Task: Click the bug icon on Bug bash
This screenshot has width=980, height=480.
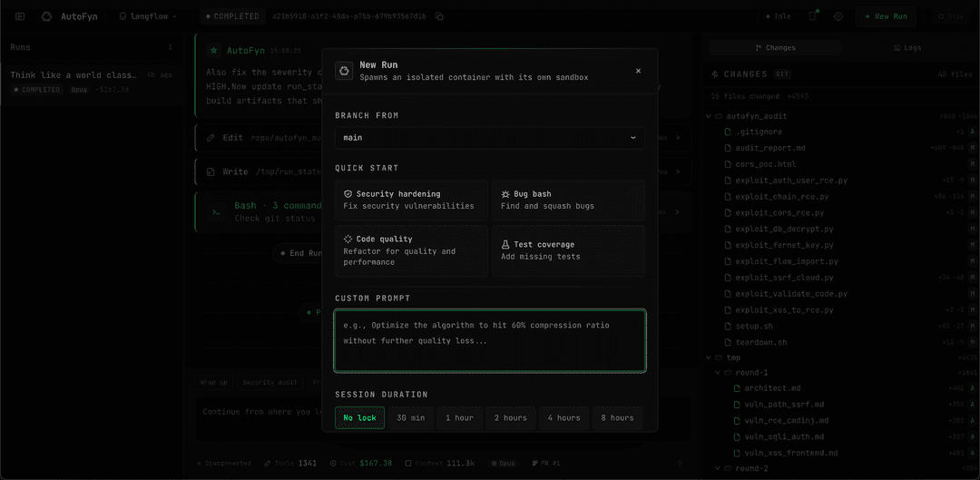Action: (x=505, y=194)
